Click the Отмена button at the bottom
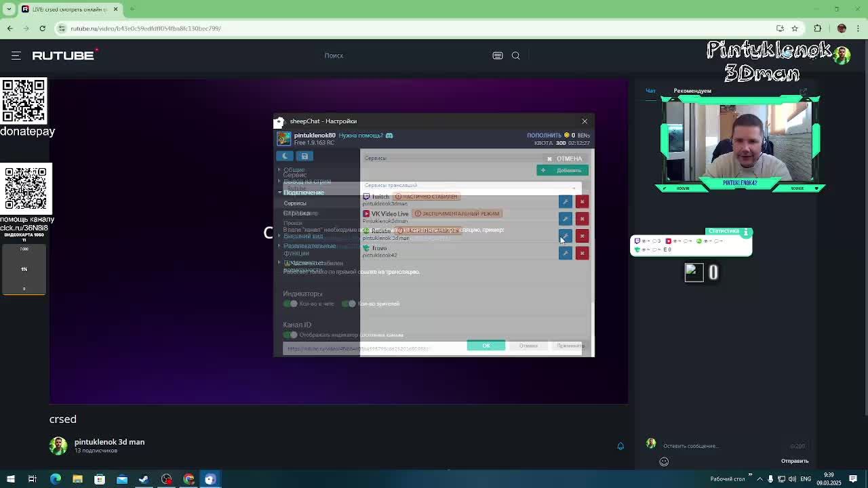Image resolution: width=868 pixels, height=488 pixels. click(x=528, y=346)
